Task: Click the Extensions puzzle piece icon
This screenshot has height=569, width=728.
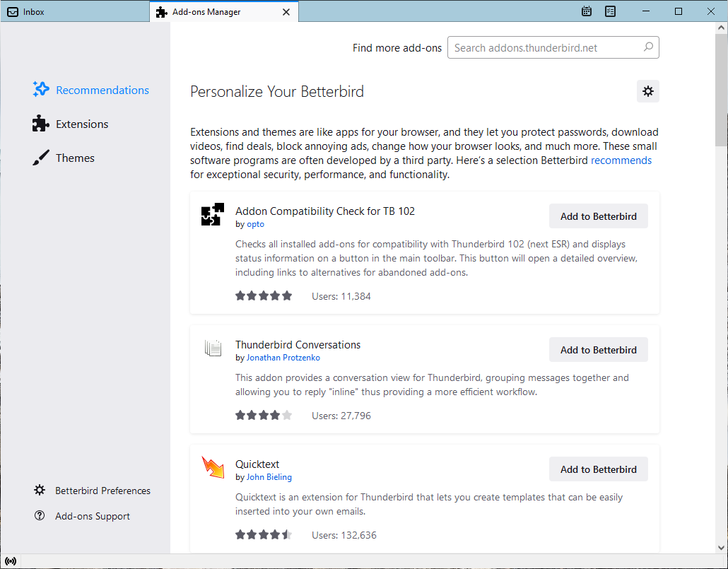Action: pyautogui.click(x=40, y=124)
